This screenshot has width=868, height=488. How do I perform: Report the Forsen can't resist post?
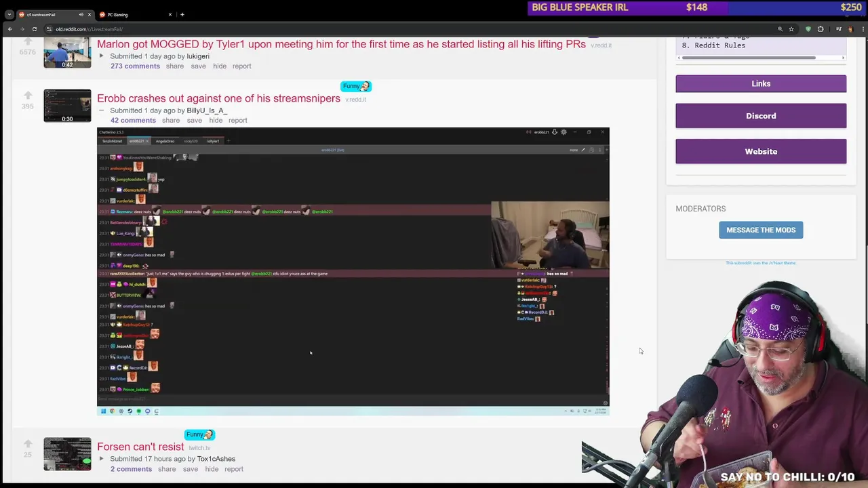[x=233, y=469]
